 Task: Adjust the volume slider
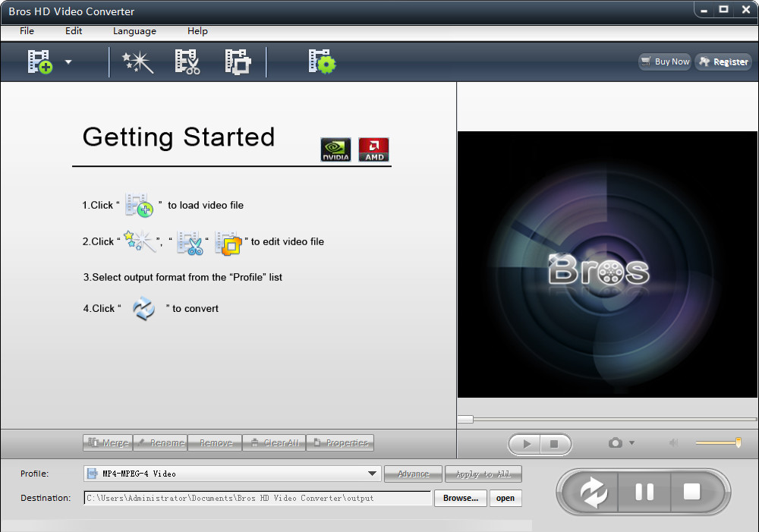718,442
